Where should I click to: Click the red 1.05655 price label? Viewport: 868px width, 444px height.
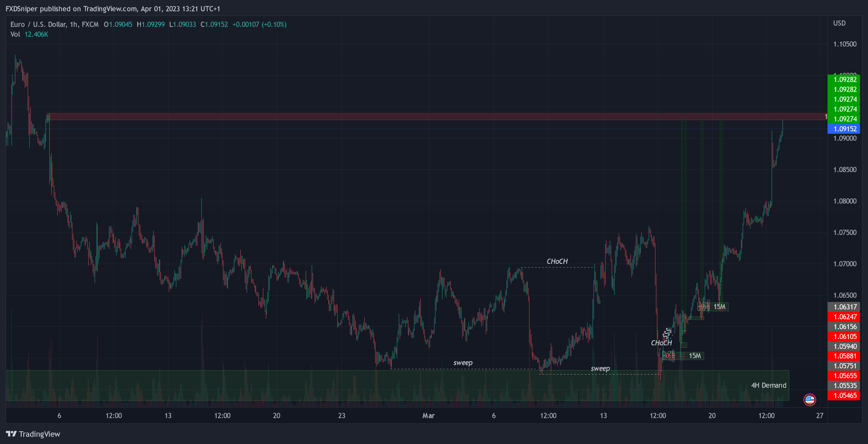pyautogui.click(x=844, y=376)
